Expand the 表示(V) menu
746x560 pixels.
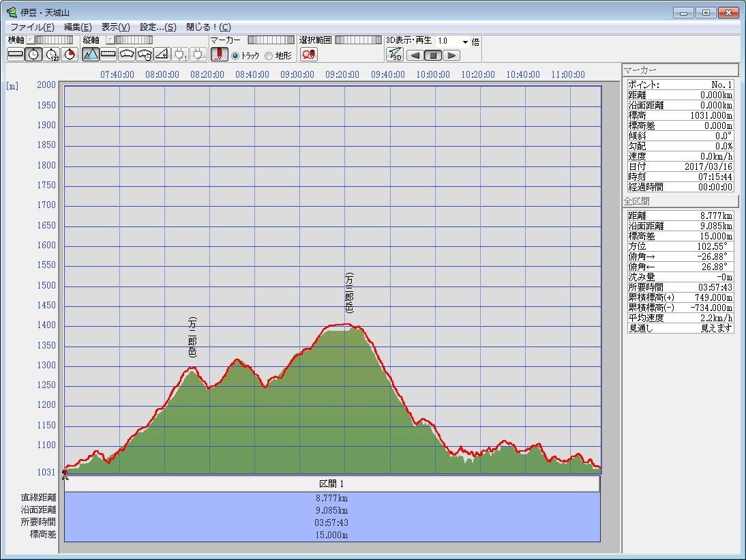tap(115, 27)
